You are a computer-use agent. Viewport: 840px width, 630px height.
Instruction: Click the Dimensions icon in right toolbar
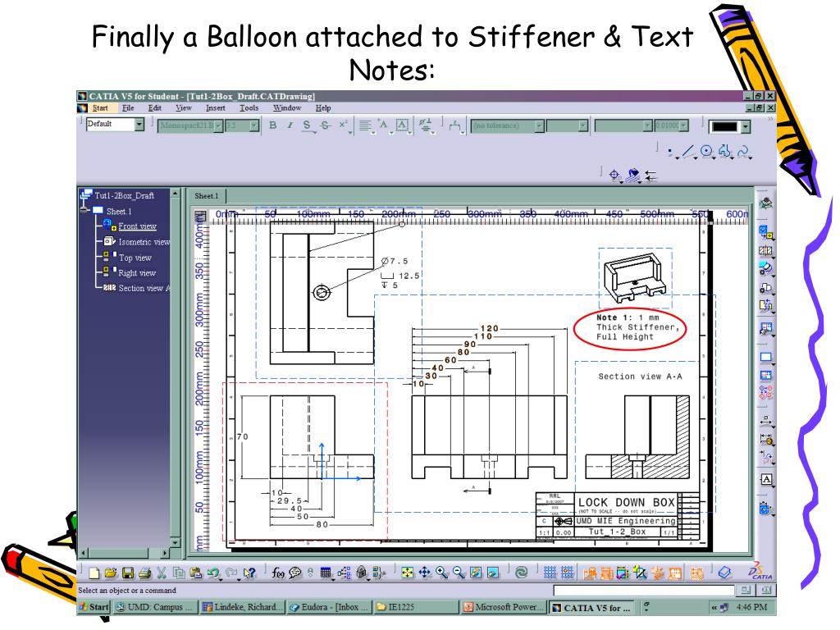[x=766, y=419]
